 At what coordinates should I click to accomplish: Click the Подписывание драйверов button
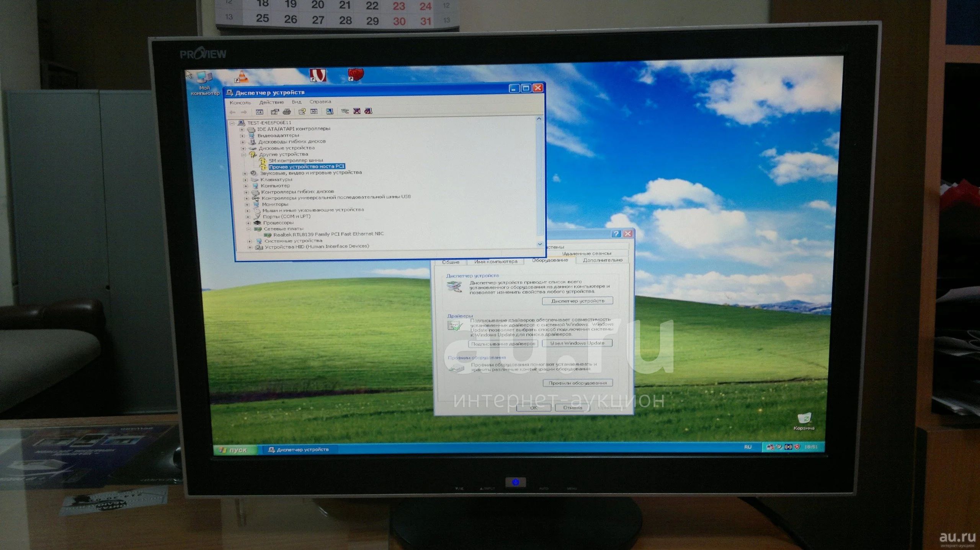503,344
